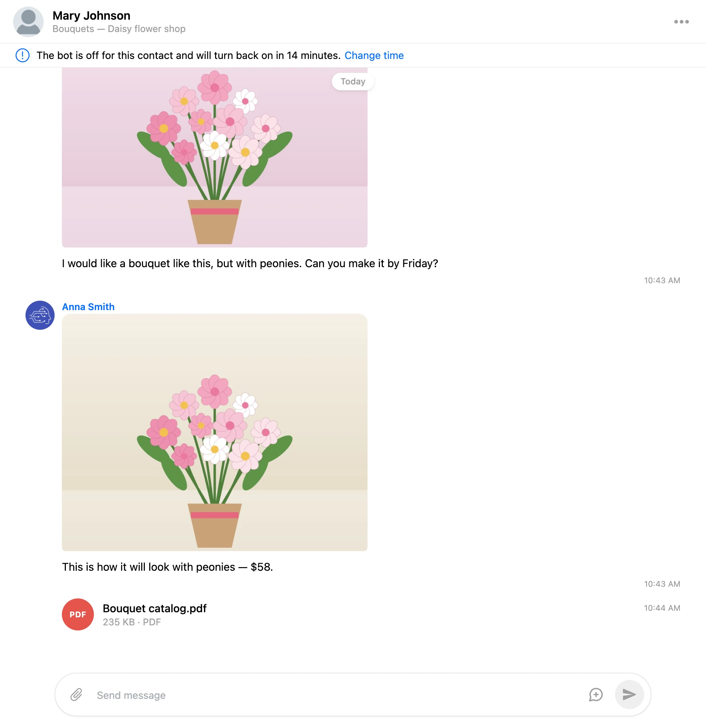Click the 235 KB · PDF file details
Screen dimensions: 706x728
(x=132, y=622)
